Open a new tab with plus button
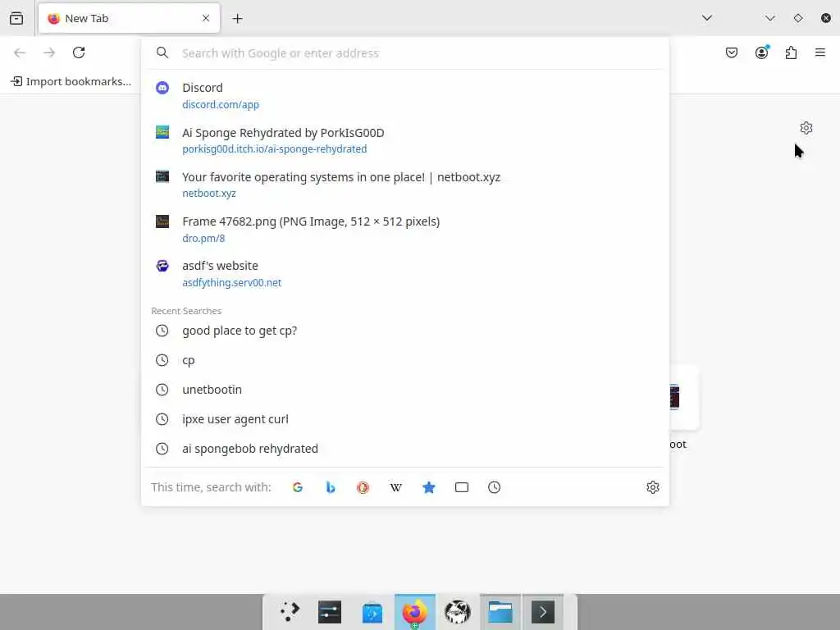The image size is (840, 630). (x=237, y=18)
